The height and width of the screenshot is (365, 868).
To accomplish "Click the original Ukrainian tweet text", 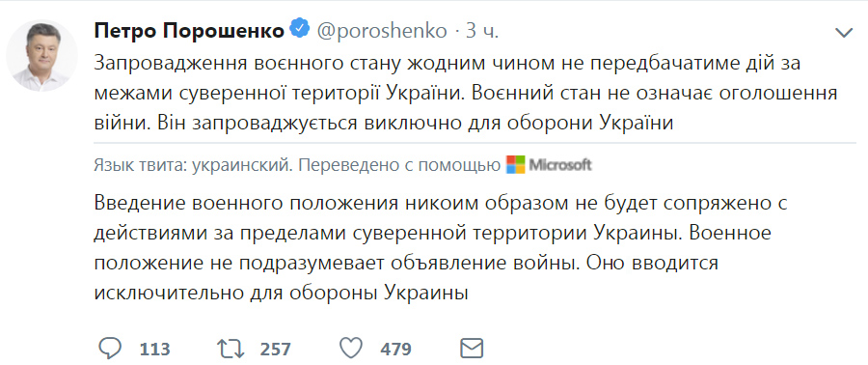I will pyautogui.click(x=465, y=93).
